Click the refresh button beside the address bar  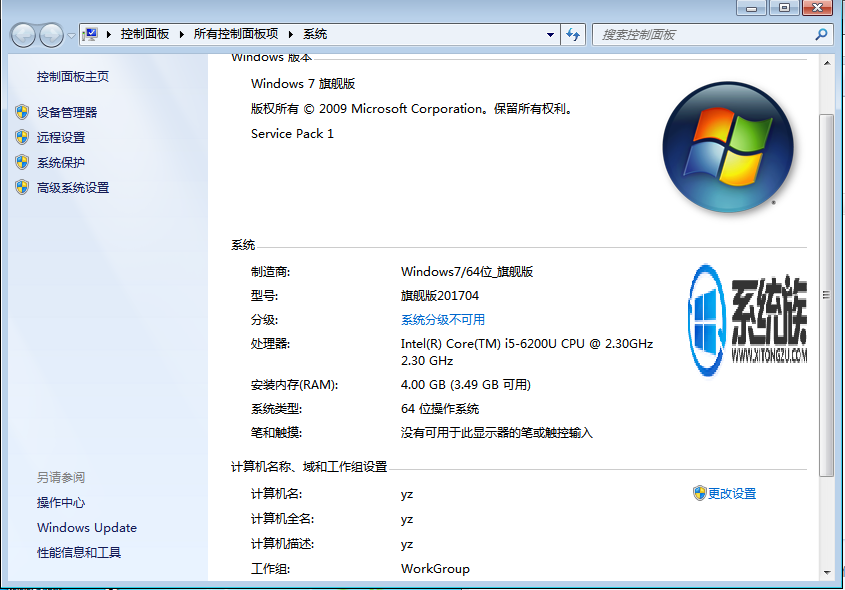(x=573, y=34)
